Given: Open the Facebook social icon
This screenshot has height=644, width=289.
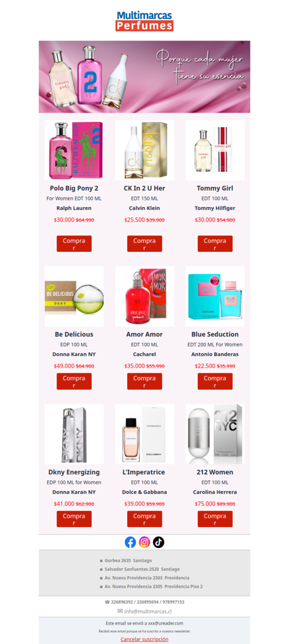Looking at the screenshot, I should pyautogui.click(x=130, y=542).
